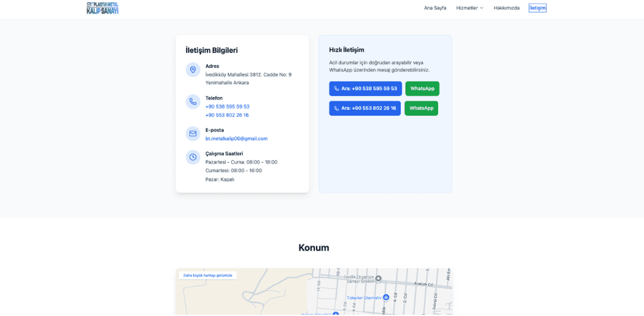Expand the Hizmetler dropdown menu
644x316 pixels.
469,8
